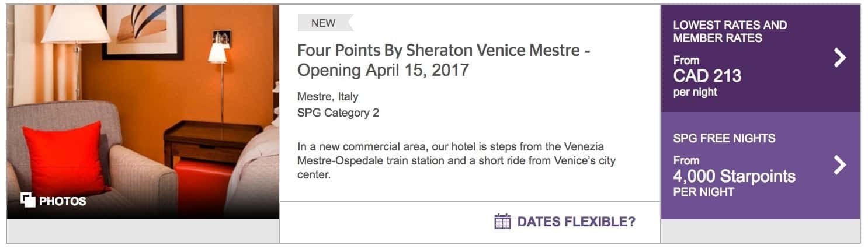Select the LOWEST RATES AND MEMBER RATES heading
Image resolution: width=868 pixels, height=252 pixels.
pyautogui.click(x=730, y=32)
